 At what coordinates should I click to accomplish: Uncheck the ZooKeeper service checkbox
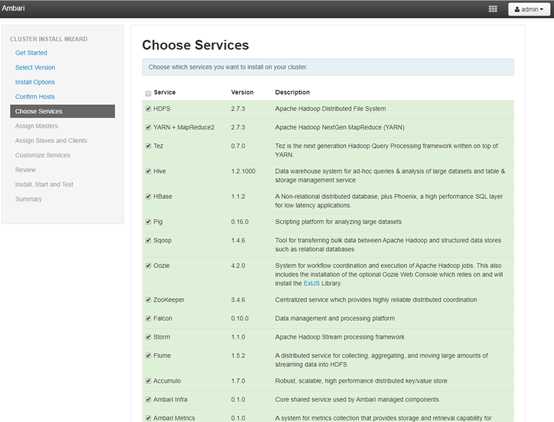[x=148, y=300]
